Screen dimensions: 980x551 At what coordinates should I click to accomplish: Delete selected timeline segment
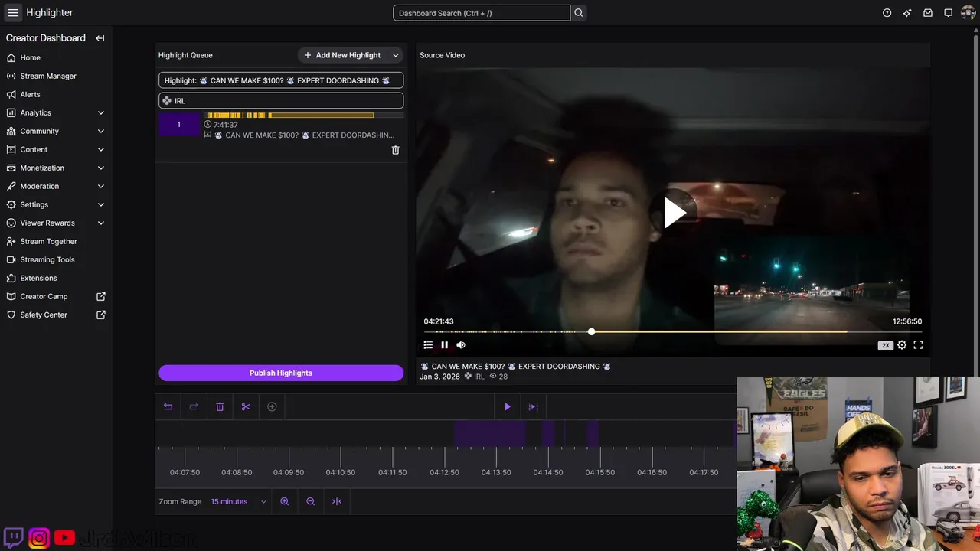click(x=220, y=406)
